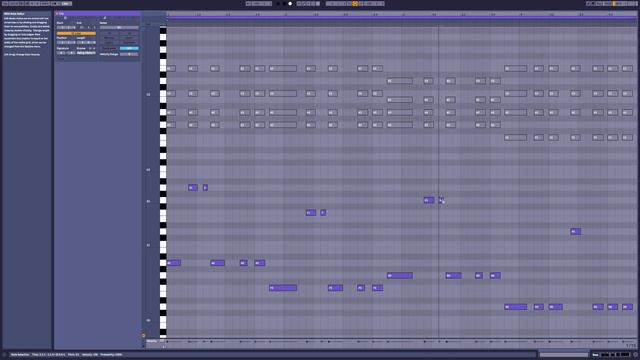Click the clip Start position field
640x360 pixels.
click(x=66, y=27)
